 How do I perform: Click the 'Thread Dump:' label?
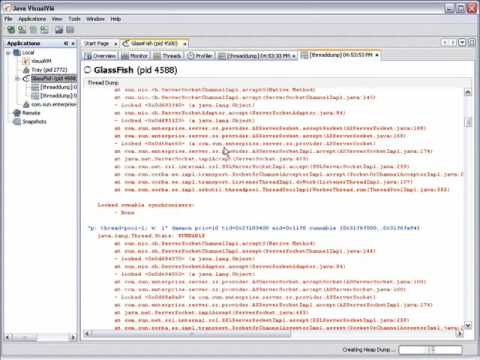pyautogui.click(x=103, y=83)
